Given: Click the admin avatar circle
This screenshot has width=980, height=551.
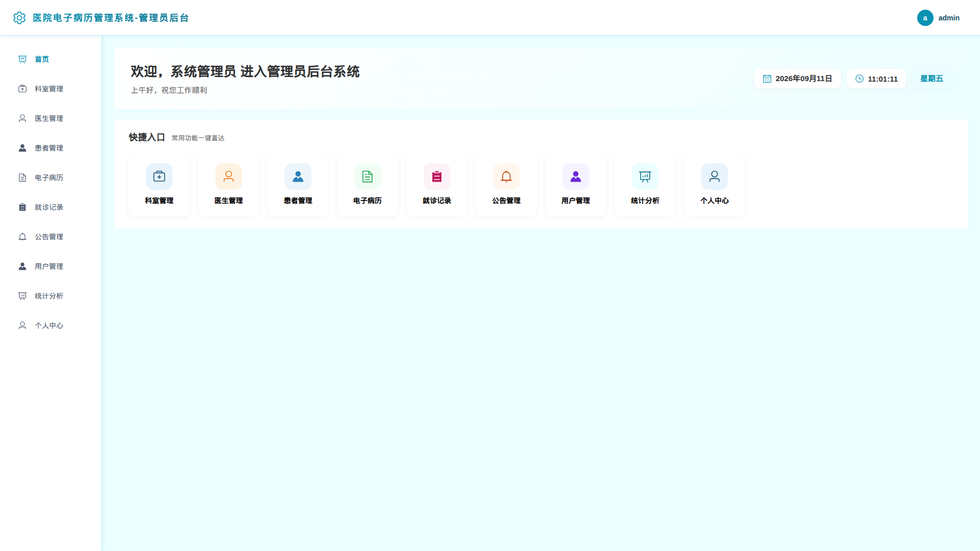Looking at the screenshot, I should [x=925, y=18].
